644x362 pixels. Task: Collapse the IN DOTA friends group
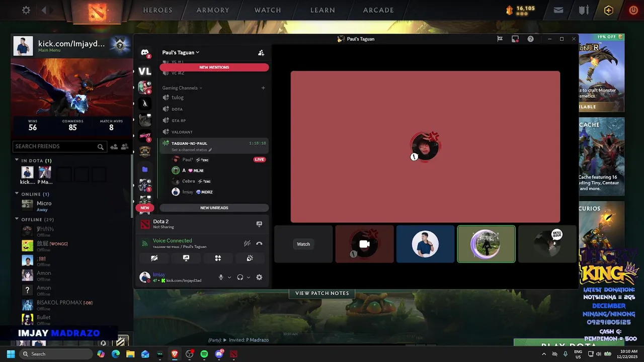coord(17,160)
